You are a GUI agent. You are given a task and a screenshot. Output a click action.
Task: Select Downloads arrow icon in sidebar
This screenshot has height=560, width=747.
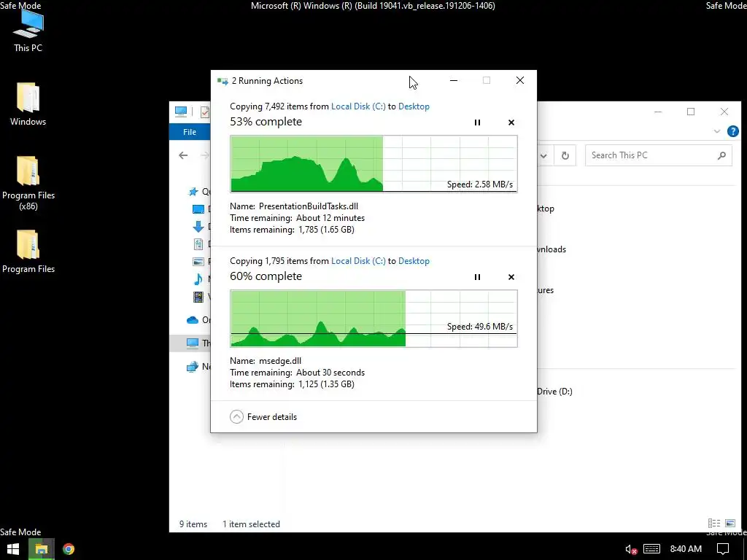pos(198,227)
